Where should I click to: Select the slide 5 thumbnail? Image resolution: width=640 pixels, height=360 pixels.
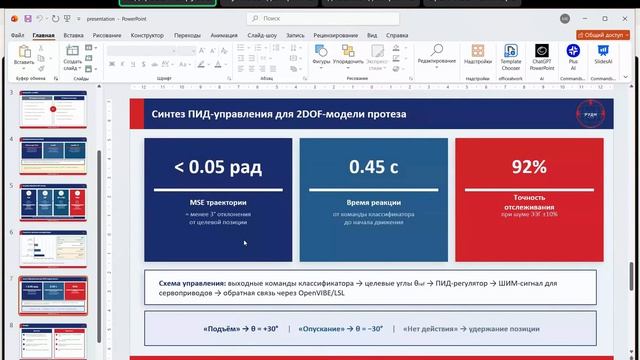click(53, 202)
